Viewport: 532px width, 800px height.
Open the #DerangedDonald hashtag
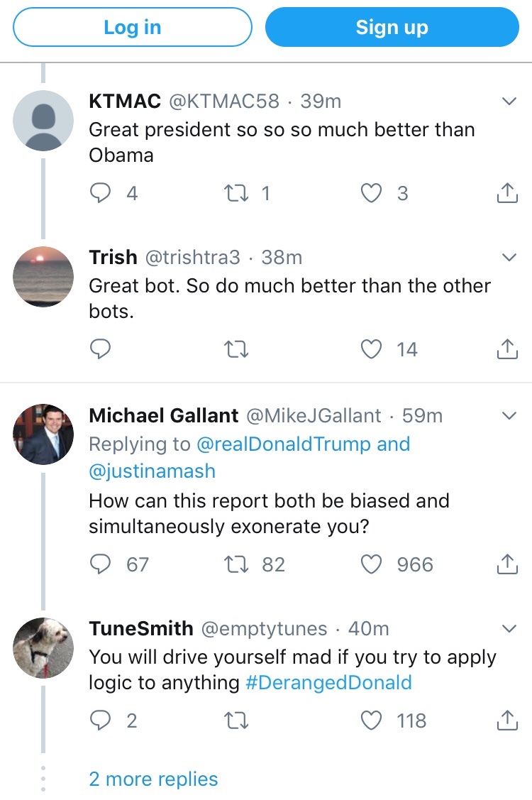tap(328, 683)
